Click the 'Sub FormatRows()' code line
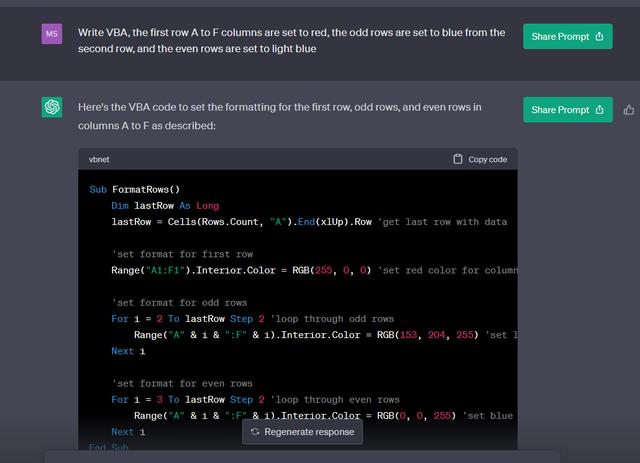Screen dimensions: 640x463 click(134, 189)
